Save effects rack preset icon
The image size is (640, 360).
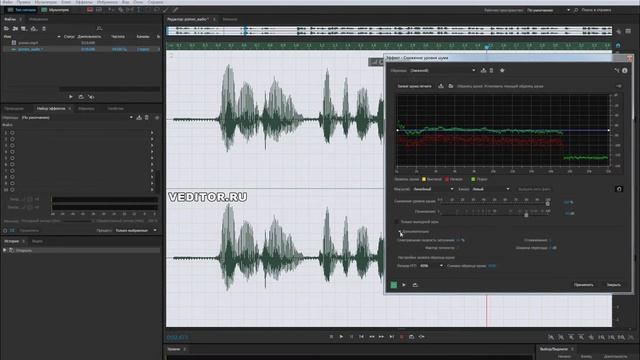click(x=139, y=118)
